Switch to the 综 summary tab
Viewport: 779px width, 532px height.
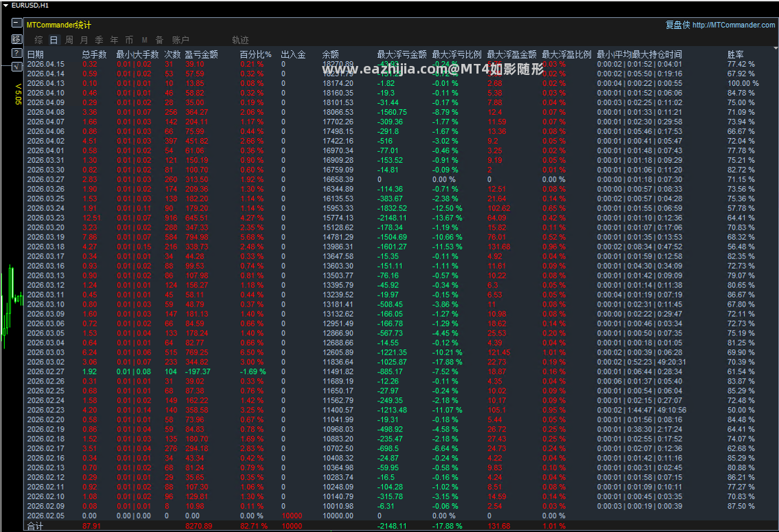point(39,40)
